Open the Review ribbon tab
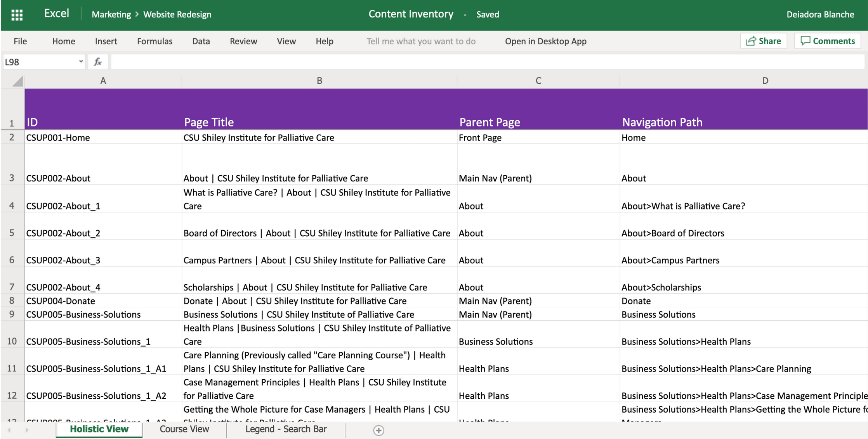The height and width of the screenshot is (439, 868). click(243, 41)
